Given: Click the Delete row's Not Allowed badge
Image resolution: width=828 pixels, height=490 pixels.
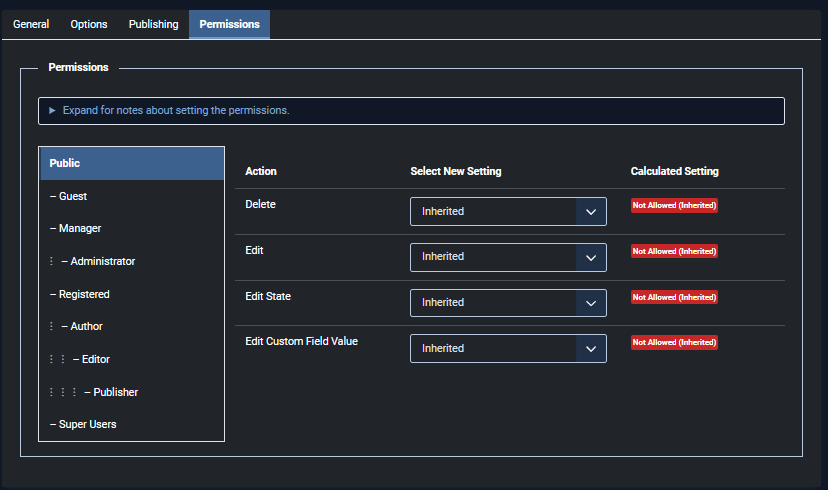Looking at the screenshot, I should click(674, 205).
